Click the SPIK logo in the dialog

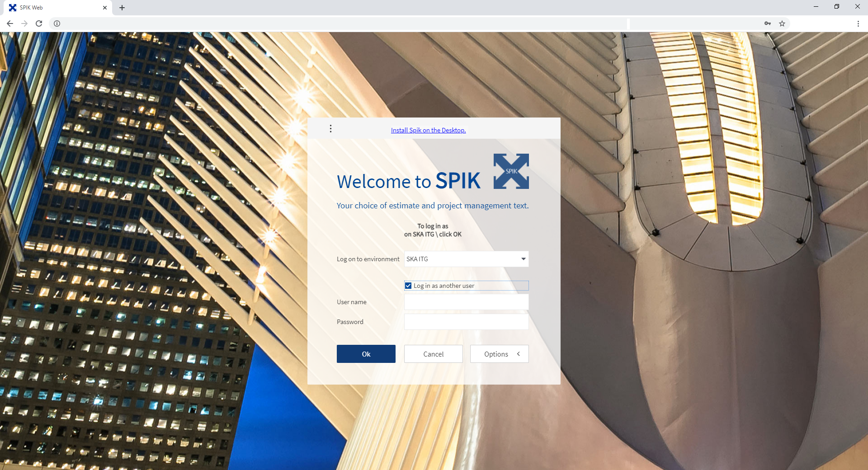(x=511, y=171)
